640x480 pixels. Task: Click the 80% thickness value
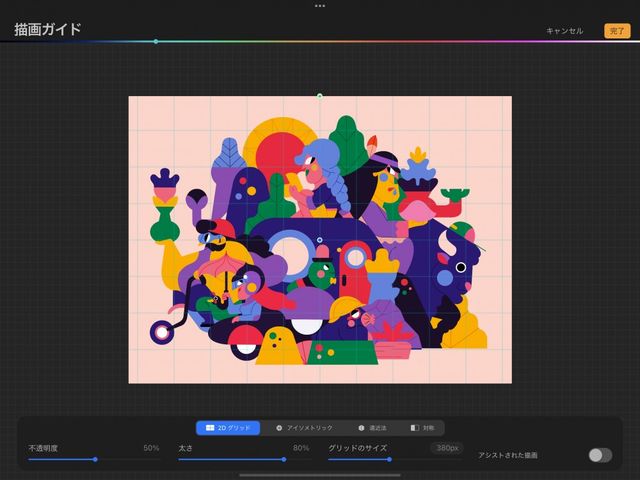click(x=301, y=448)
